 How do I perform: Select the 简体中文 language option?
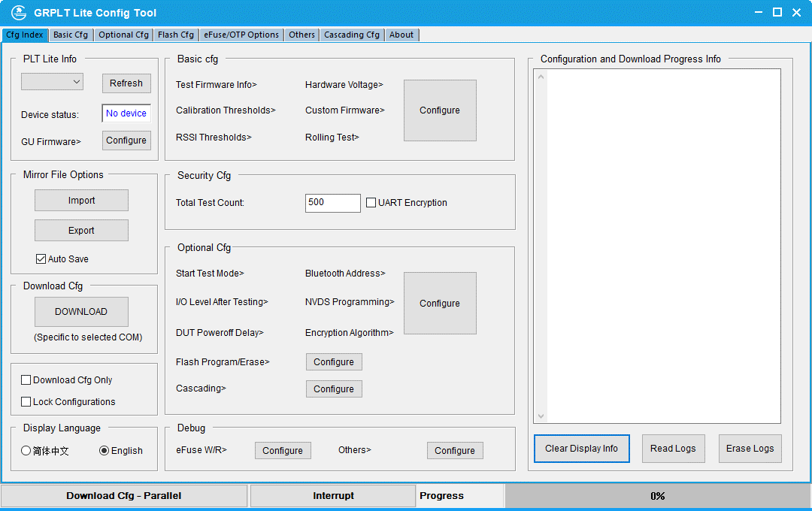pyautogui.click(x=24, y=450)
